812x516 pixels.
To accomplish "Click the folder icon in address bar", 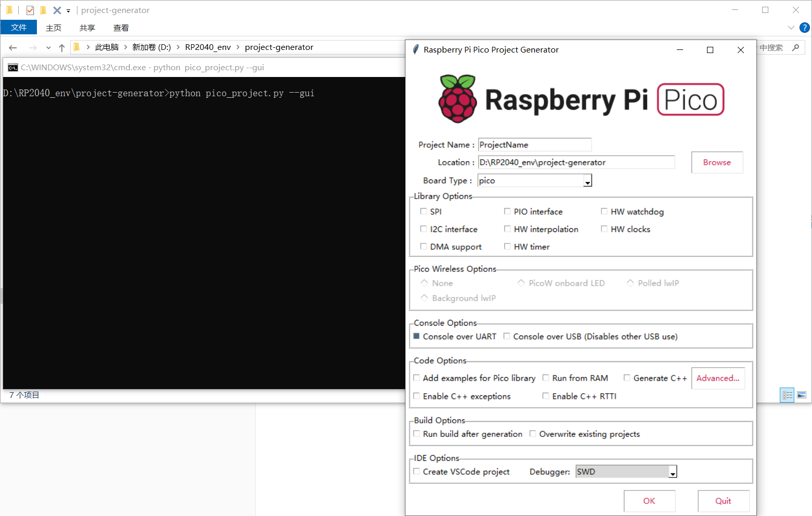I will [x=77, y=47].
